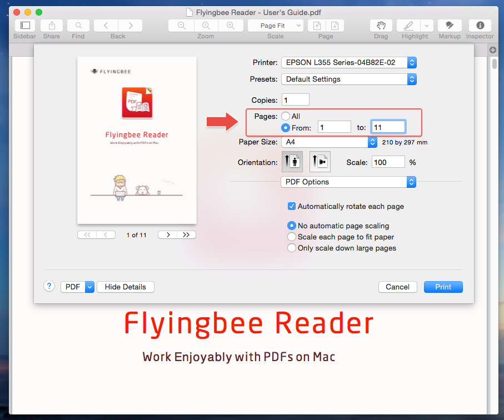Open the Page Fit scale dropdown
Screen dimensions: 504x420
pyautogui.click(x=276, y=26)
